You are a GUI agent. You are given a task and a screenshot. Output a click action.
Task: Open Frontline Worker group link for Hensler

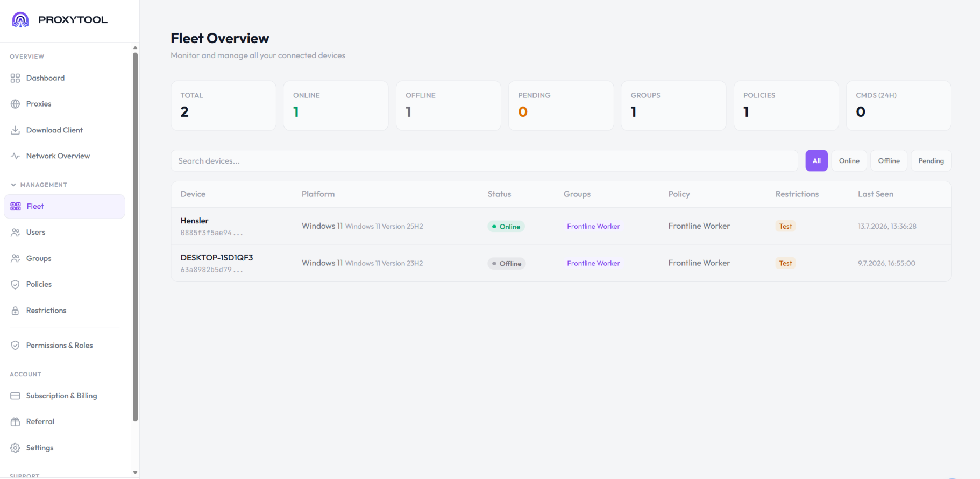pos(593,227)
